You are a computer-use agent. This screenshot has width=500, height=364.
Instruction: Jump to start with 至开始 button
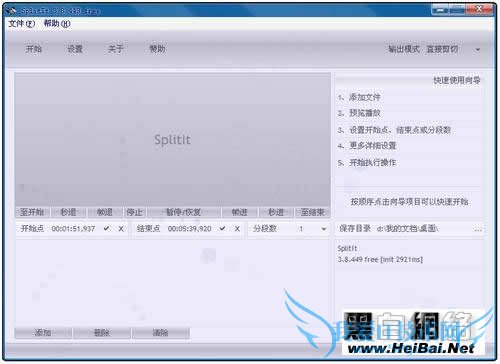(x=32, y=212)
